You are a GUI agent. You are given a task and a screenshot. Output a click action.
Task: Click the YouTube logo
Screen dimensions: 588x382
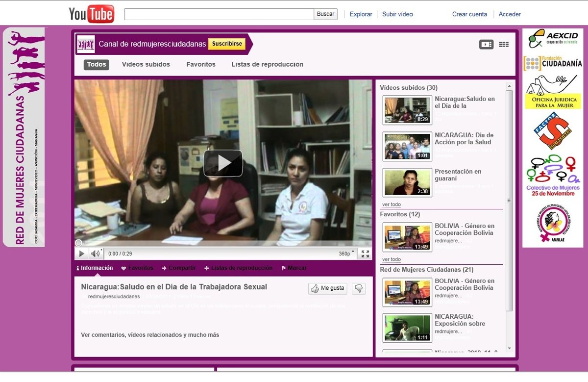click(x=92, y=14)
